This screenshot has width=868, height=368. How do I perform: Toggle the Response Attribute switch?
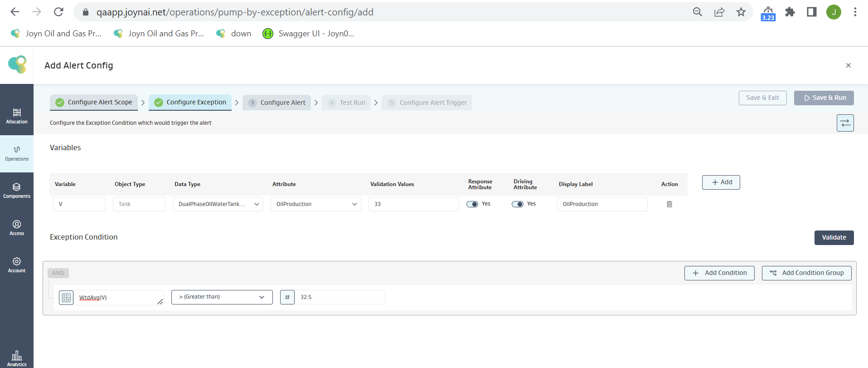tap(472, 204)
